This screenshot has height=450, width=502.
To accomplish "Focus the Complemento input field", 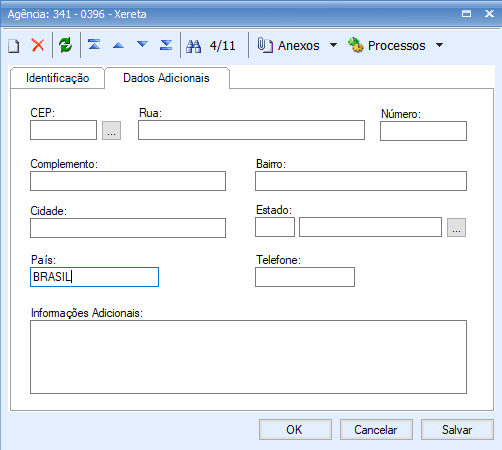I will 128,181.
